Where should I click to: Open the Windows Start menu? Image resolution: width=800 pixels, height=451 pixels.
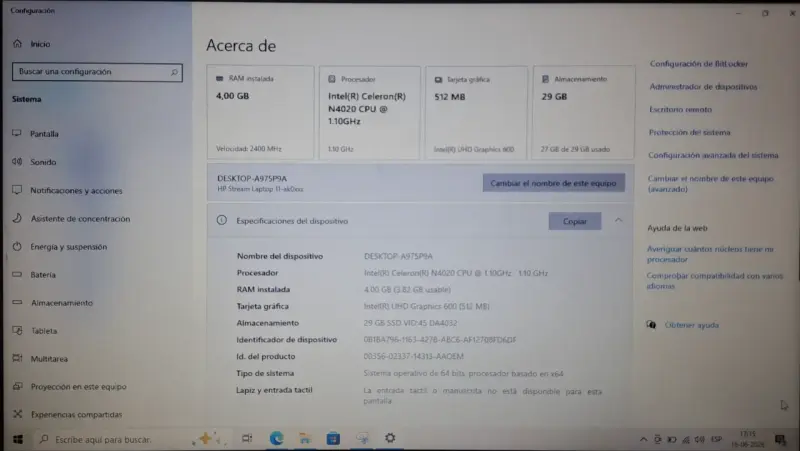[x=18, y=439]
